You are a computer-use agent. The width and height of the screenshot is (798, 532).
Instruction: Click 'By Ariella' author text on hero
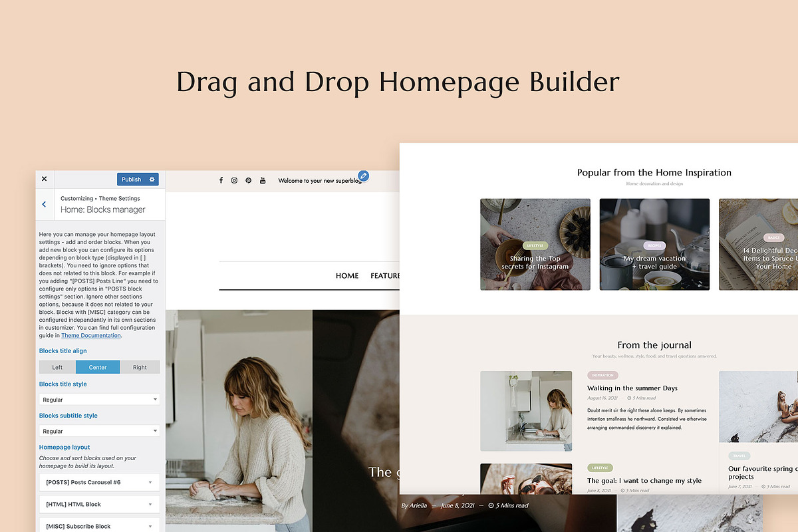point(414,505)
